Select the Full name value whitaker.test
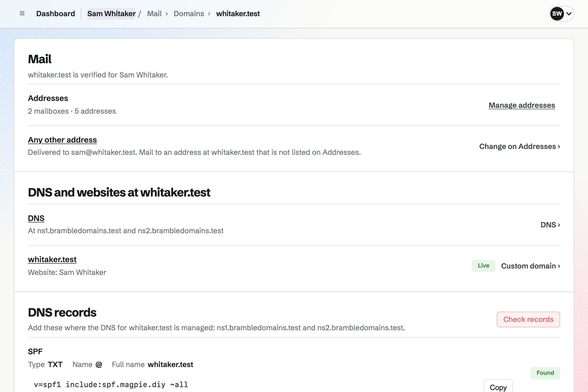This screenshot has width=588, height=392. (170, 365)
